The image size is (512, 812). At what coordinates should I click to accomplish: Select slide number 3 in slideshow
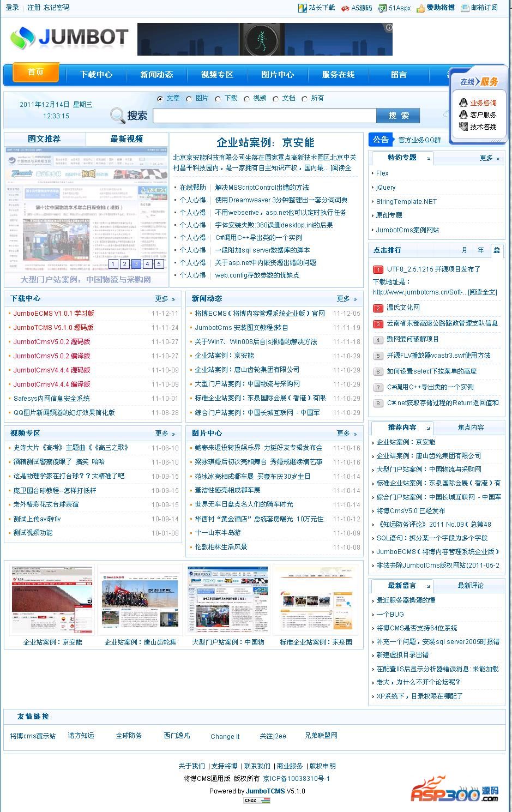[x=136, y=264]
